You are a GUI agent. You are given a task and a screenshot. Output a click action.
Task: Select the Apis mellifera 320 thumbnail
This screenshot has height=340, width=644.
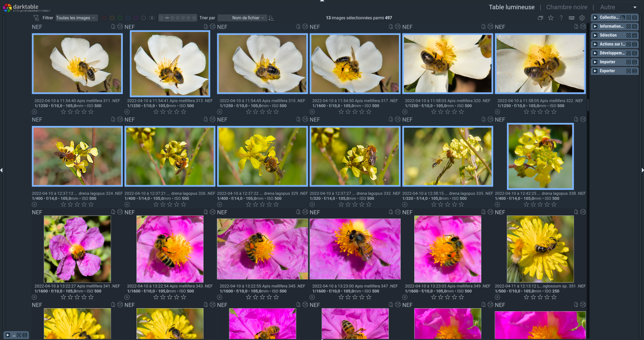447,64
